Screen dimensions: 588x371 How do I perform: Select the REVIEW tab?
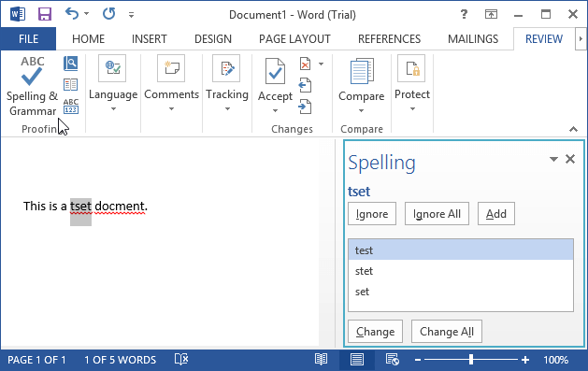[x=544, y=39]
